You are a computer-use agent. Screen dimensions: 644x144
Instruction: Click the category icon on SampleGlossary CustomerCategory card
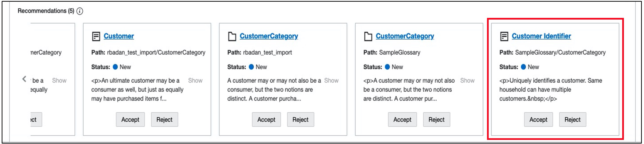pos(368,36)
